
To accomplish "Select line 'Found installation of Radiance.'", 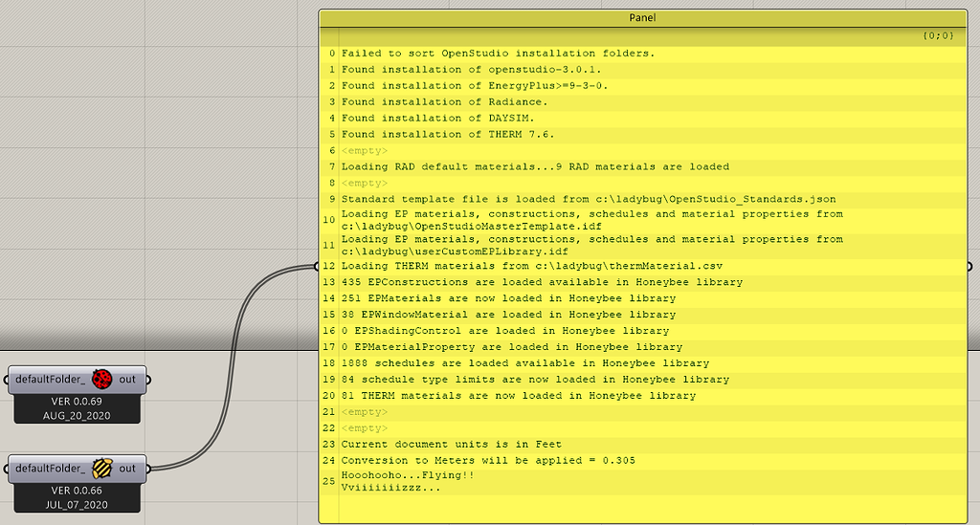I will (x=643, y=102).
